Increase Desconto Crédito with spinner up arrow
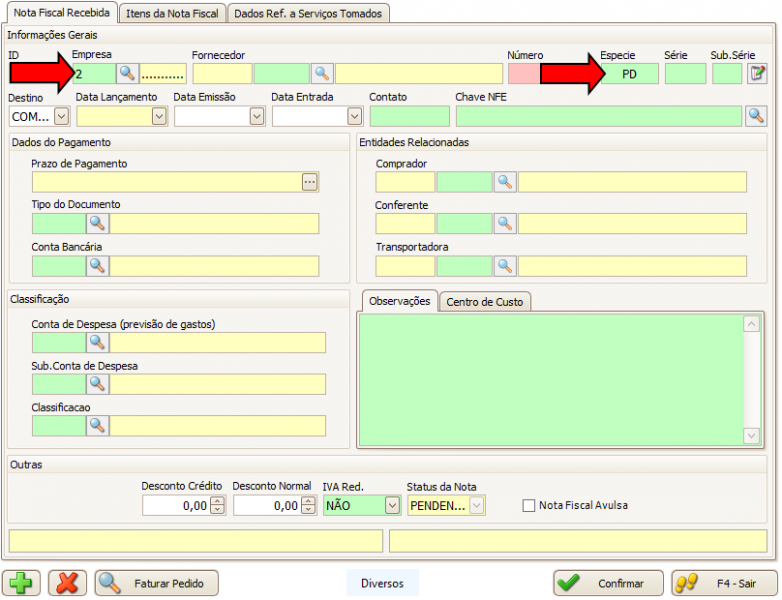The width and height of the screenshot is (782, 600). [218, 501]
